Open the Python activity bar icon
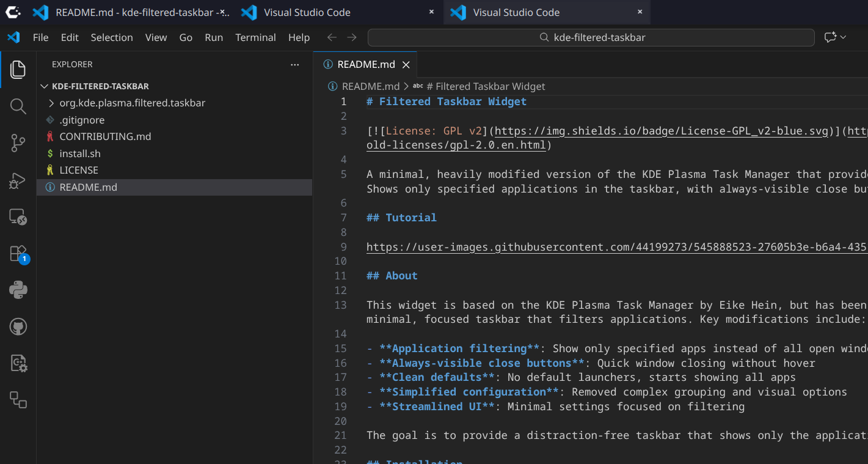The height and width of the screenshot is (464, 868). [x=18, y=290]
